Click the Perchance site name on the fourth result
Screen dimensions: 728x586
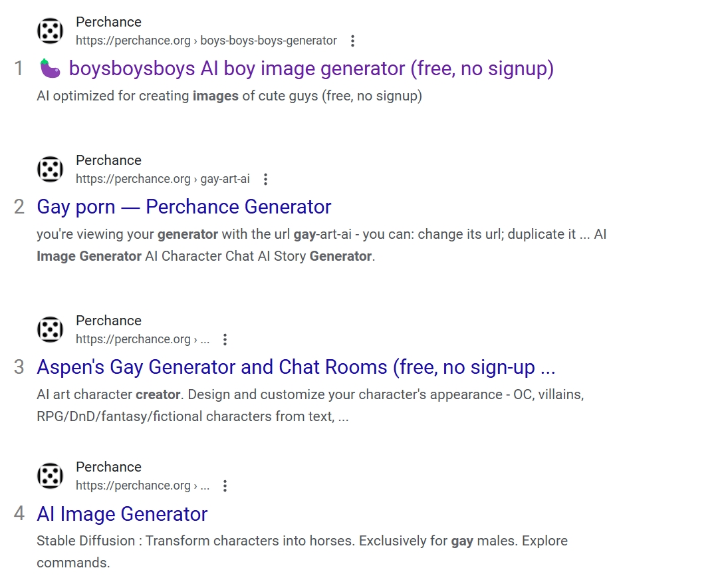pyautogui.click(x=108, y=467)
